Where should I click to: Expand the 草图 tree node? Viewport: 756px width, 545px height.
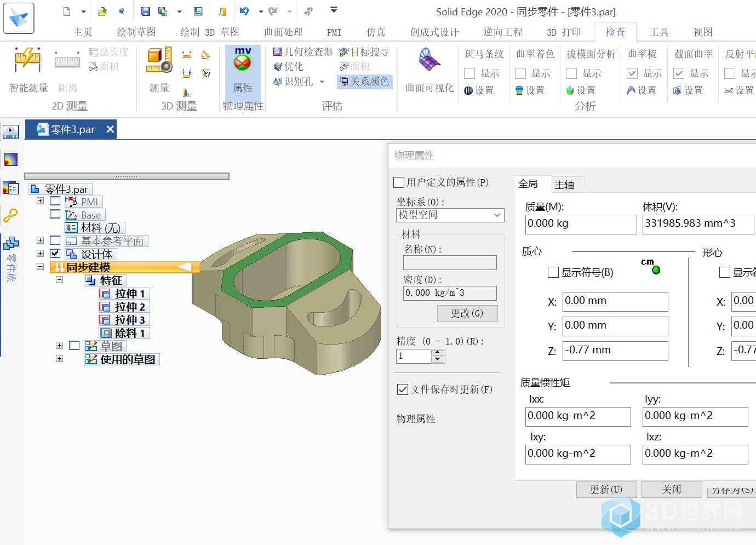pyautogui.click(x=59, y=346)
